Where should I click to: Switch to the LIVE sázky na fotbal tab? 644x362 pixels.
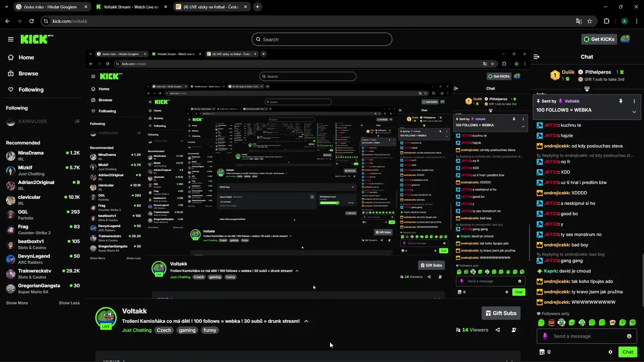point(211,7)
